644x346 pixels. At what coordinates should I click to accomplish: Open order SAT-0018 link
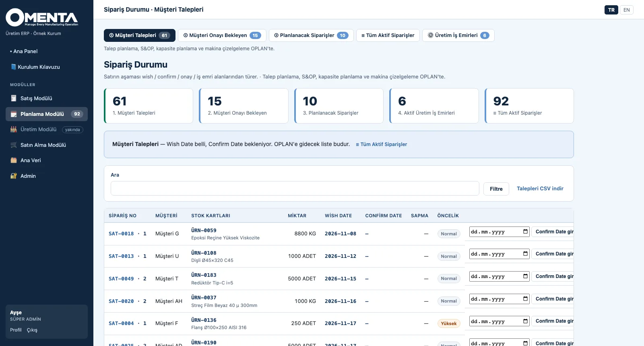click(x=121, y=234)
